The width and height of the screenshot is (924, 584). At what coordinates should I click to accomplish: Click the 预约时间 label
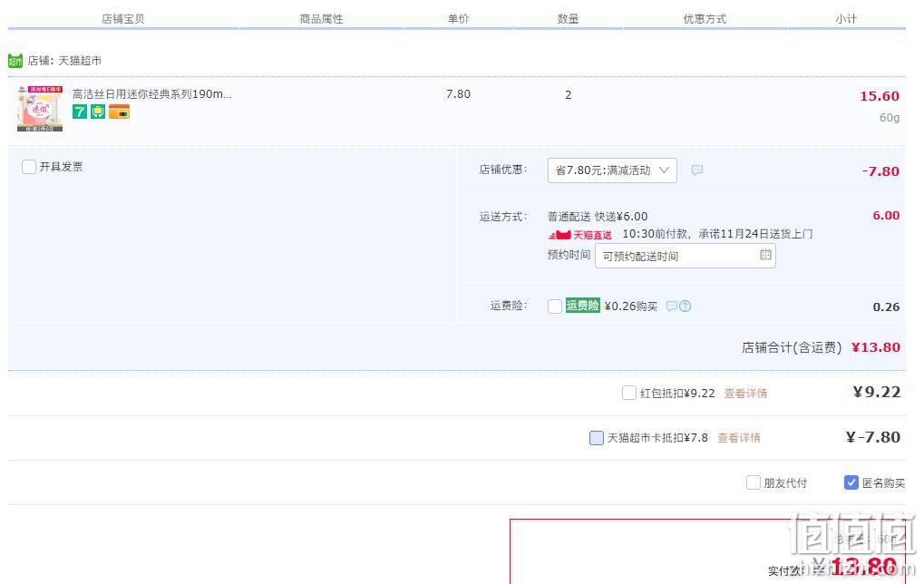(x=569, y=255)
